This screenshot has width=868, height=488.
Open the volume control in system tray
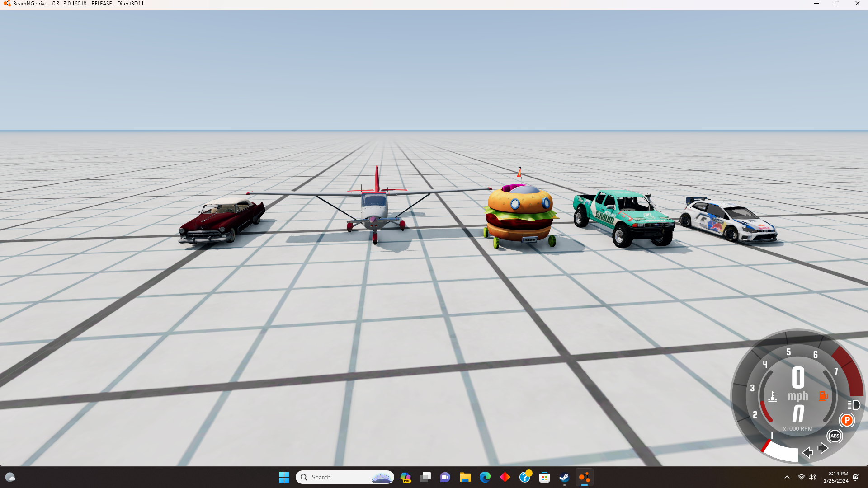[812, 477]
